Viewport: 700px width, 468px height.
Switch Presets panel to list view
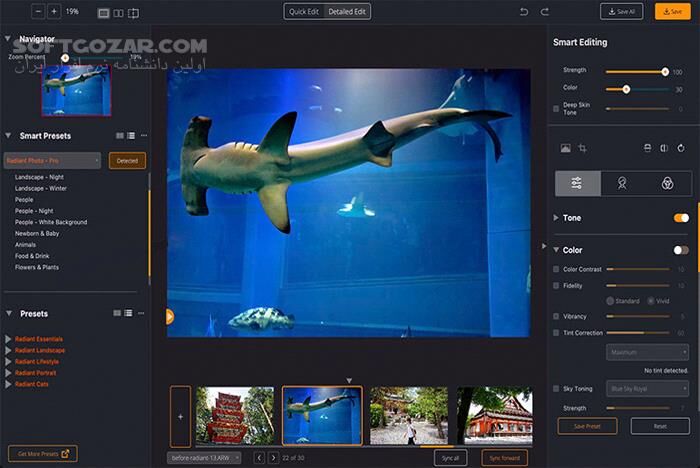click(x=128, y=313)
